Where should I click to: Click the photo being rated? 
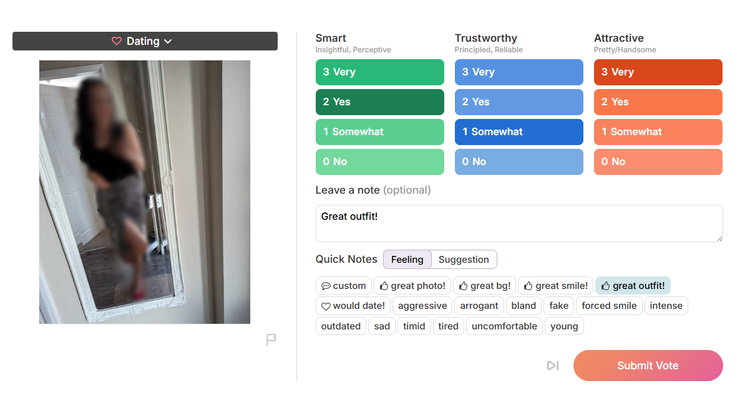(145, 191)
